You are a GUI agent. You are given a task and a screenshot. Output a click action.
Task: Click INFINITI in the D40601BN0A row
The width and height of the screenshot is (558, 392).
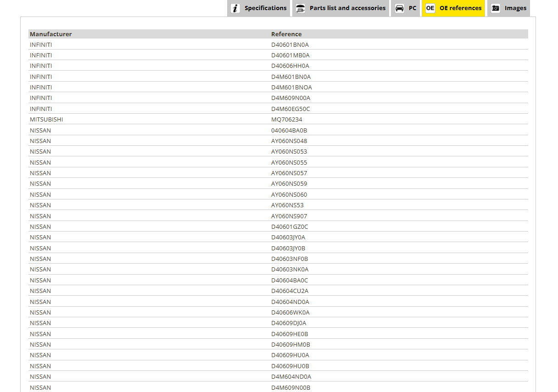coord(41,44)
